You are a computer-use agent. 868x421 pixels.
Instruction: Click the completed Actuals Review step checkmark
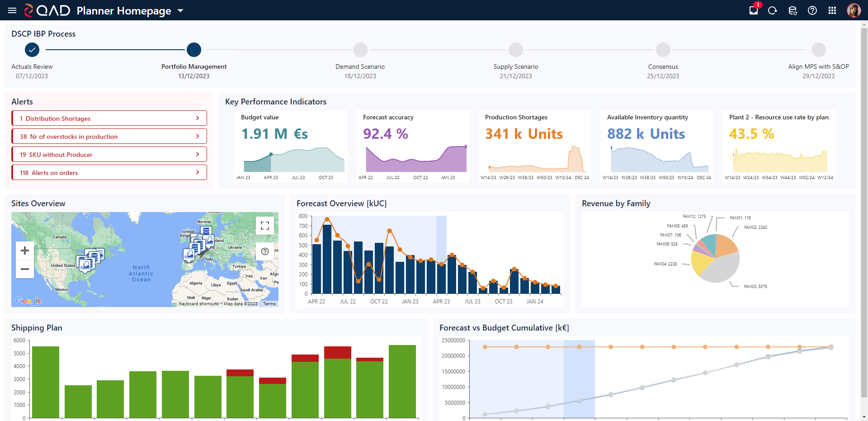click(x=32, y=50)
